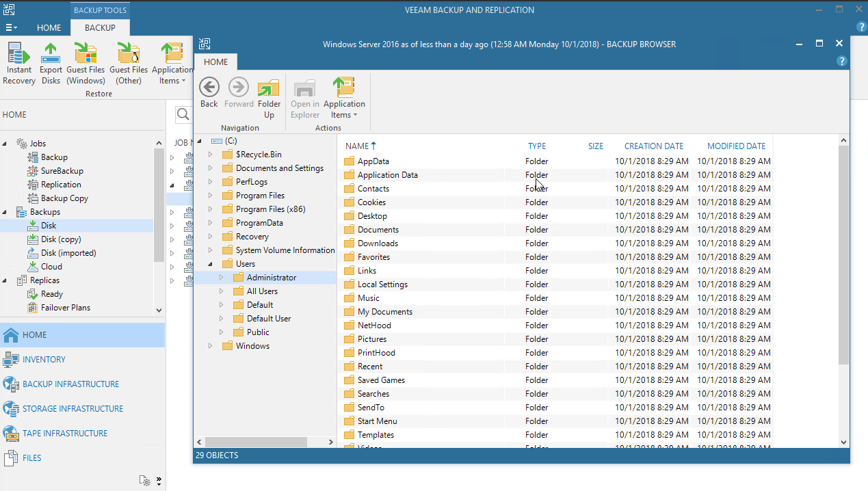
Task: Open main application menu button
Action: coord(11,28)
